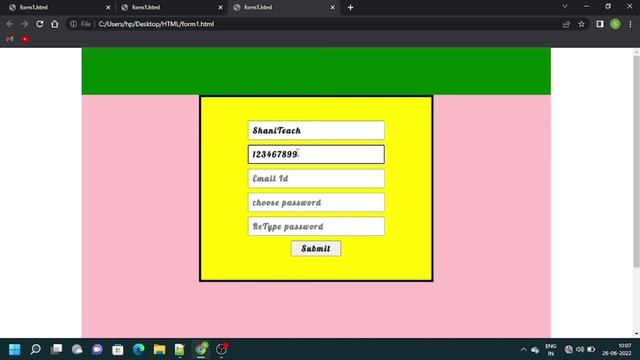Switch to Chrome on taskbar

pos(201,349)
